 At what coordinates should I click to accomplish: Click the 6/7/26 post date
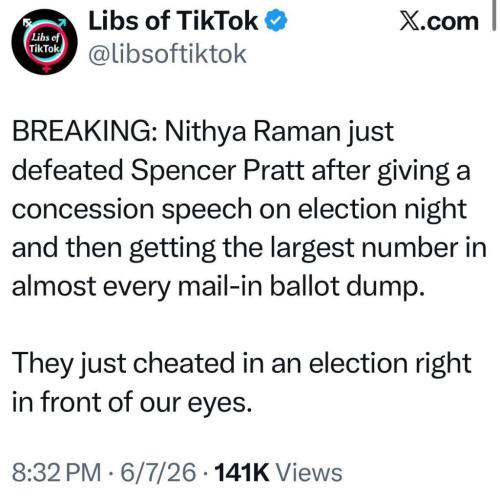click(x=158, y=472)
